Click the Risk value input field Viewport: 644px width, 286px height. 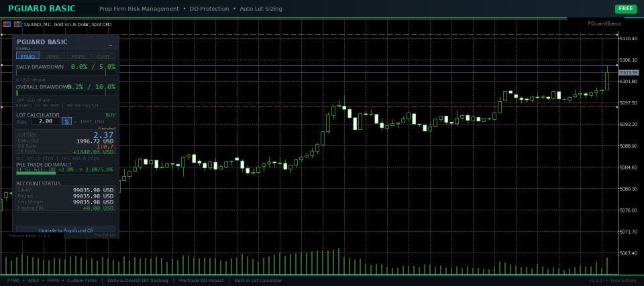(x=46, y=121)
